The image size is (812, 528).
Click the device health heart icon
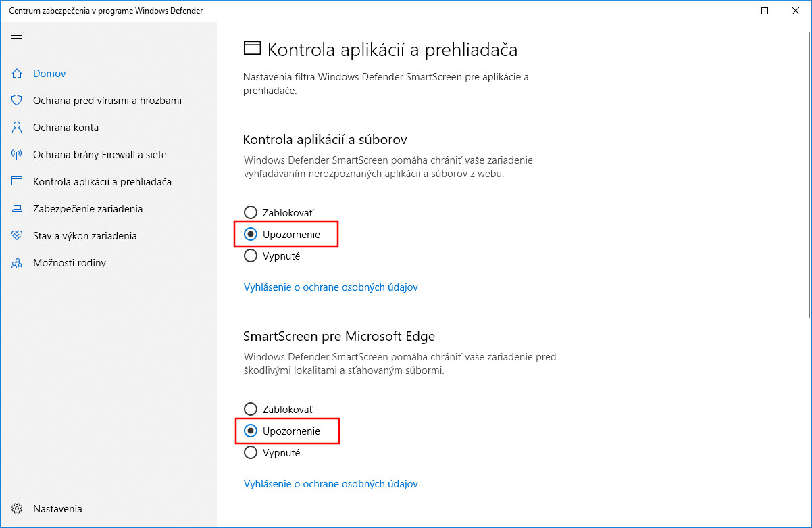18,236
